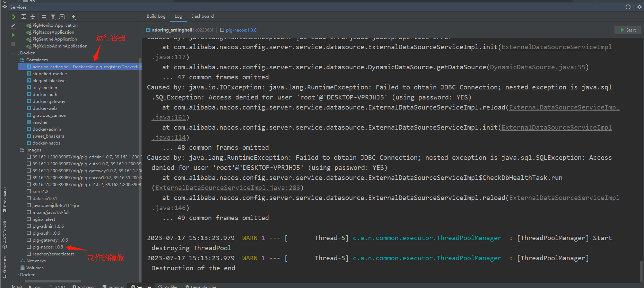
Task: Select the rancher/server:latest image
Action: coord(53,254)
